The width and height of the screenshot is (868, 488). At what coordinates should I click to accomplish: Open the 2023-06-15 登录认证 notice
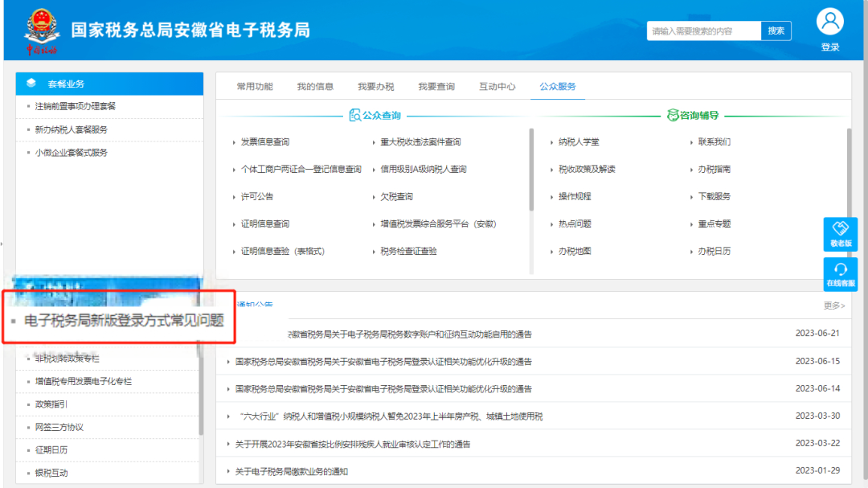(383, 362)
